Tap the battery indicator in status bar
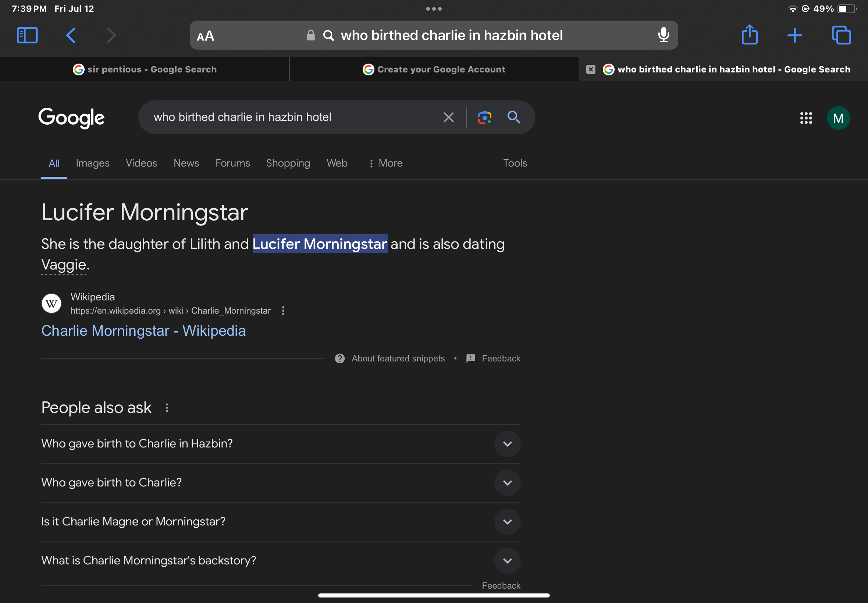Image resolution: width=868 pixels, height=603 pixels. pos(846,9)
